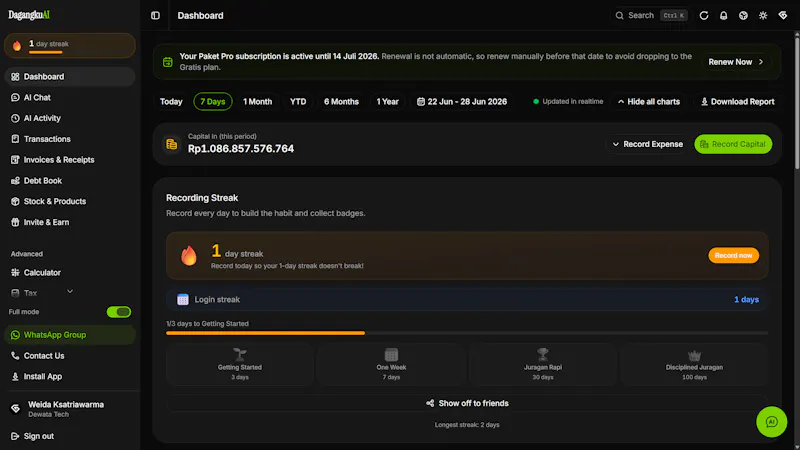Select the YTD period tab
Viewport: 800px width, 450px height.
pyautogui.click(x=298, y=102)
